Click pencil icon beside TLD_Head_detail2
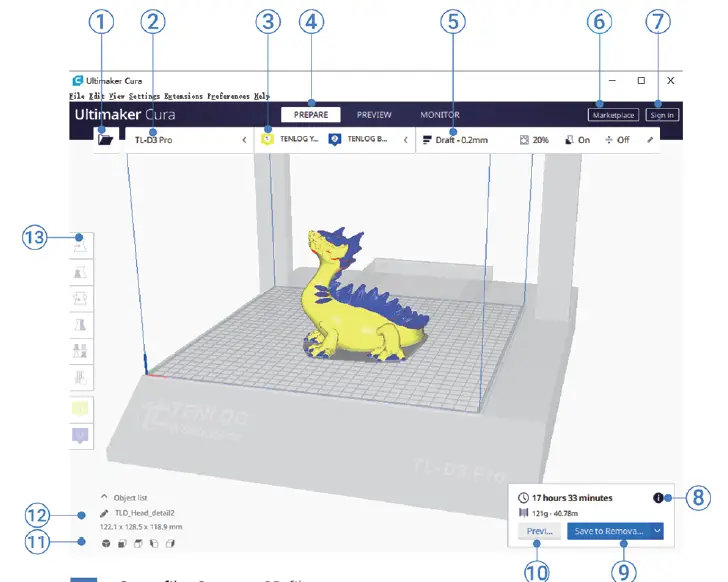The width and height of the screenshot is (728, 582). pos(104,513)
